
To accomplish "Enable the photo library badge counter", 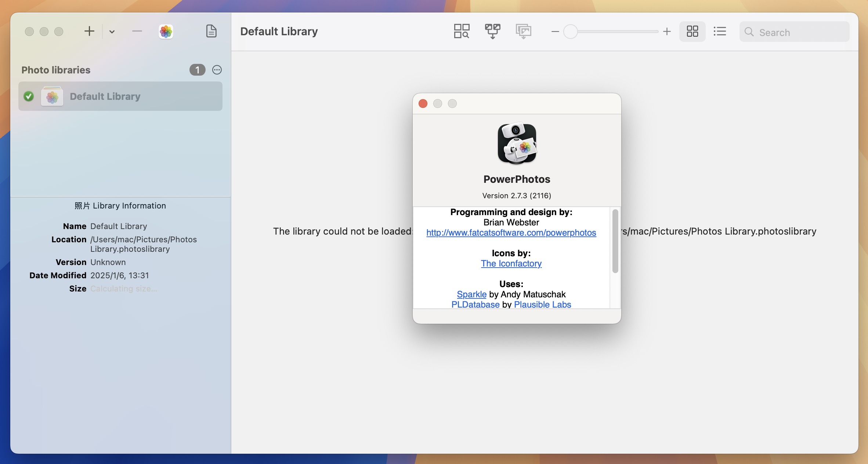I will (x=198, y=69).
